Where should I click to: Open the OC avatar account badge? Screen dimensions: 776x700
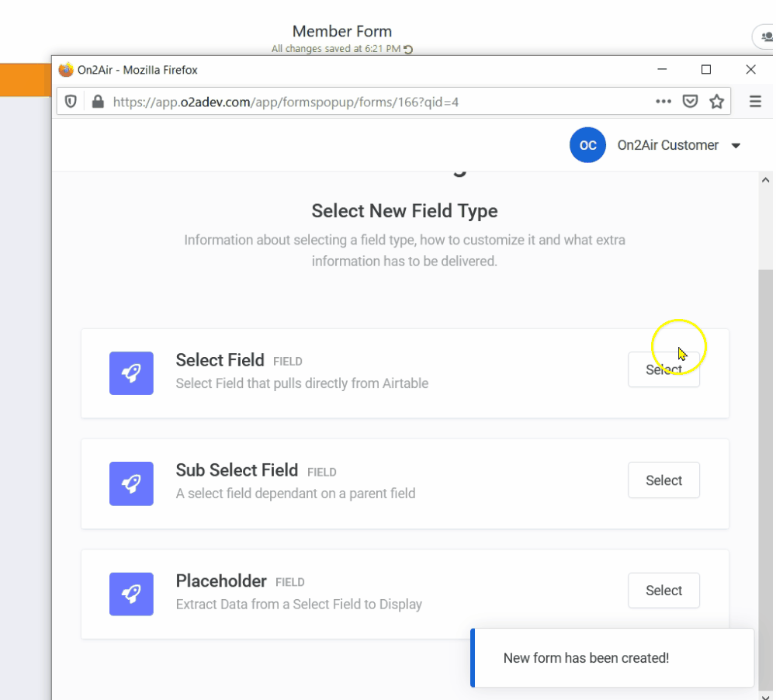coord(587,145)
